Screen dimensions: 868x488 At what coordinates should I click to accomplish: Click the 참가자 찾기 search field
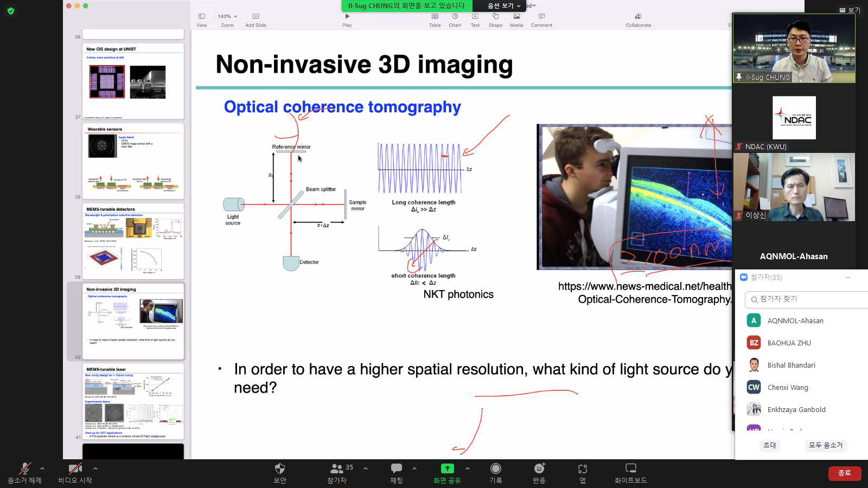click(x=807, y=299)
